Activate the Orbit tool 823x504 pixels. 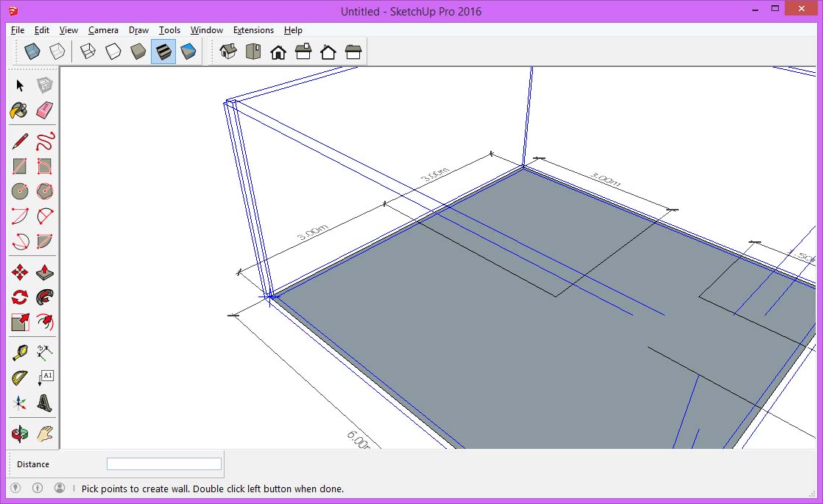click(x=18, y=433)
